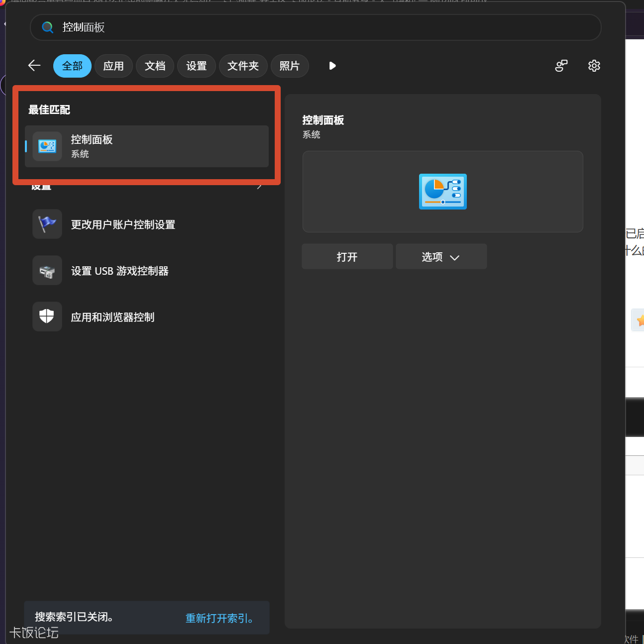Screen dimensions: 644x644
Task: Click the USB game controller icon
Action: click(47, 270)
